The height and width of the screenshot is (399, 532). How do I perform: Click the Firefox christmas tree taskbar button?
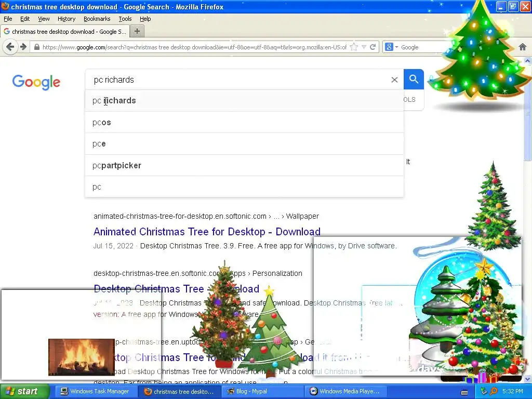[179, 392]
